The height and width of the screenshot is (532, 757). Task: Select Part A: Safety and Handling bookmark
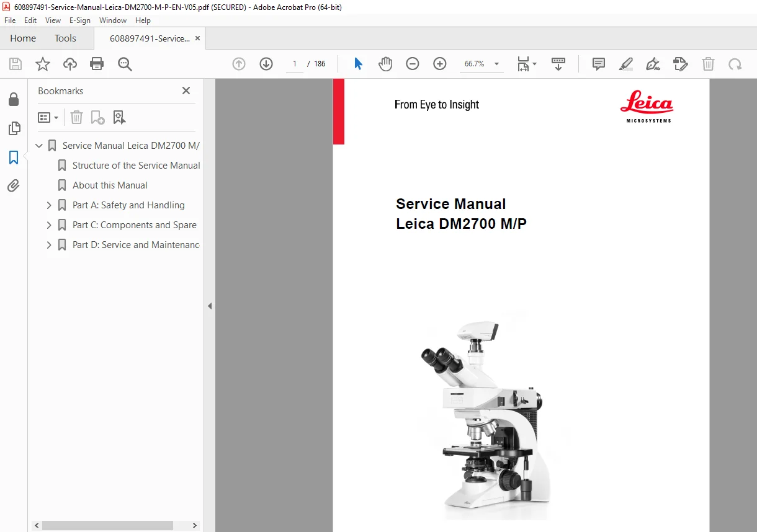(128, 205)
